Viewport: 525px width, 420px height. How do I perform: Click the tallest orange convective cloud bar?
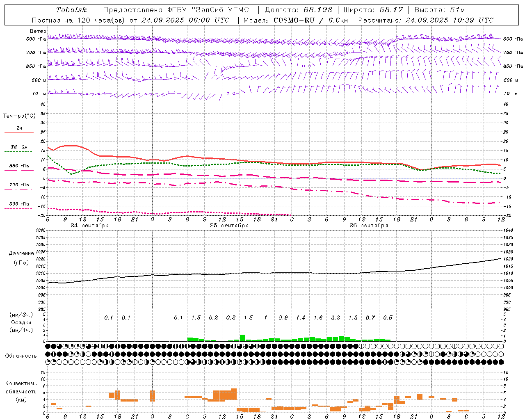pyautogui.click(x=234, y=394)
